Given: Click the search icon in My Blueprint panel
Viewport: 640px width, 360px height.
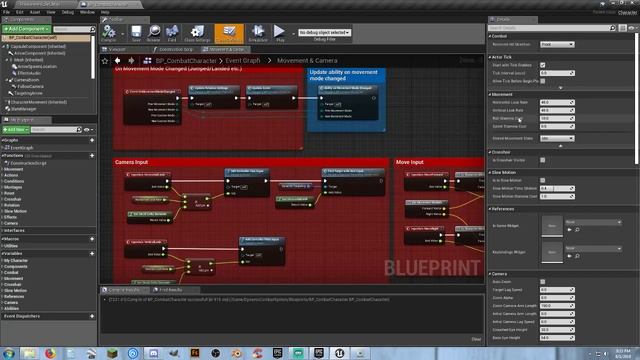Looking at the screenshot, I should point(79,129).
